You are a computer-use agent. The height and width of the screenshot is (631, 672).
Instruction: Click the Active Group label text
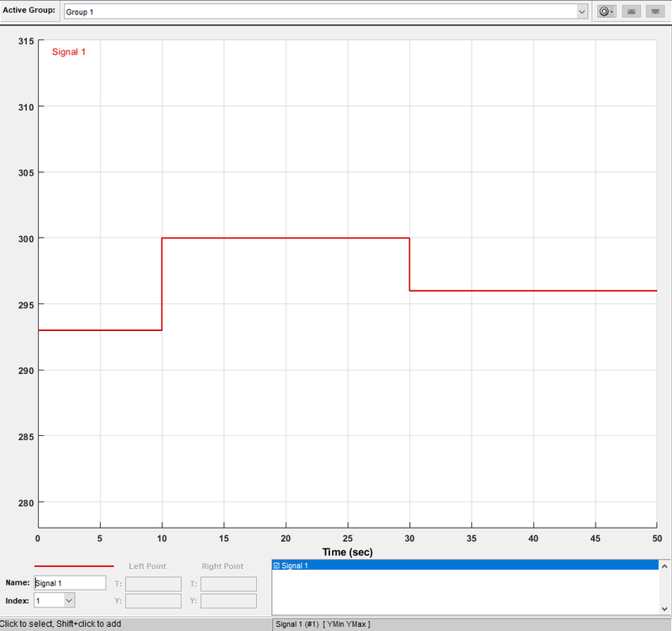(29, 11)
